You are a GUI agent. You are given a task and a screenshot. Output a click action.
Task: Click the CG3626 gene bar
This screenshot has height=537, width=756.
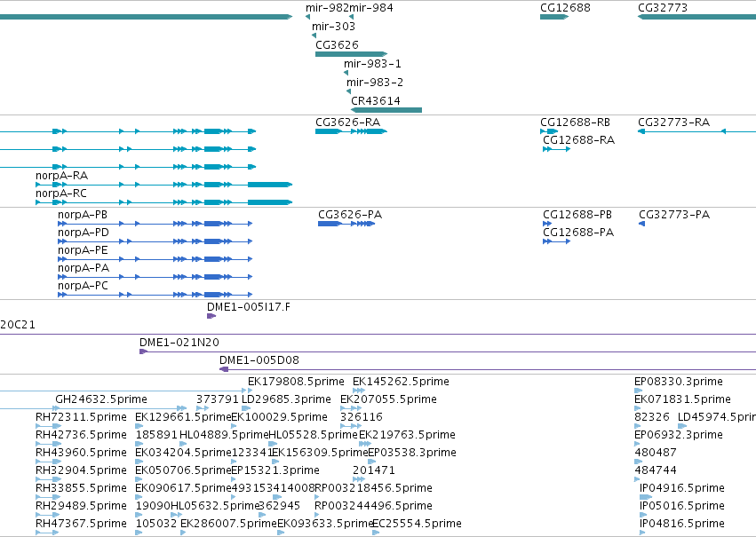coord(351,54)
